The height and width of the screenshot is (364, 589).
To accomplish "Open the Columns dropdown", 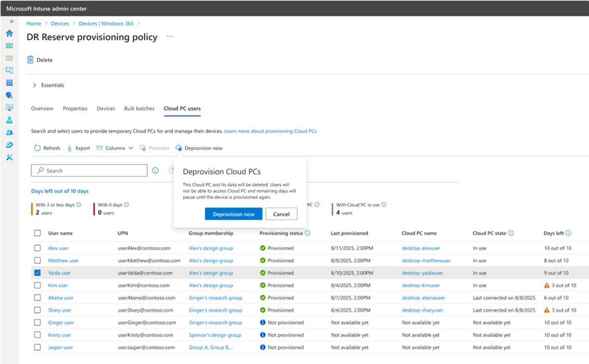I will coord(114,148).
